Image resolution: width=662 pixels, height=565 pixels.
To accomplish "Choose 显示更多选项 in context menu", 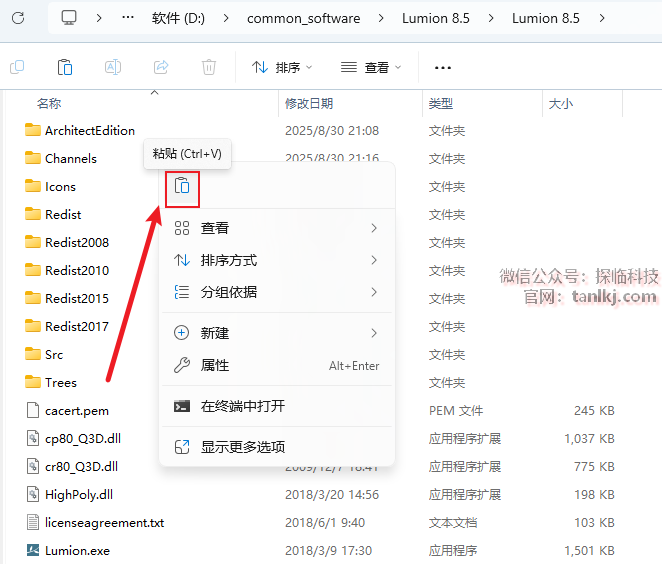I will click(x=277, y=447).
